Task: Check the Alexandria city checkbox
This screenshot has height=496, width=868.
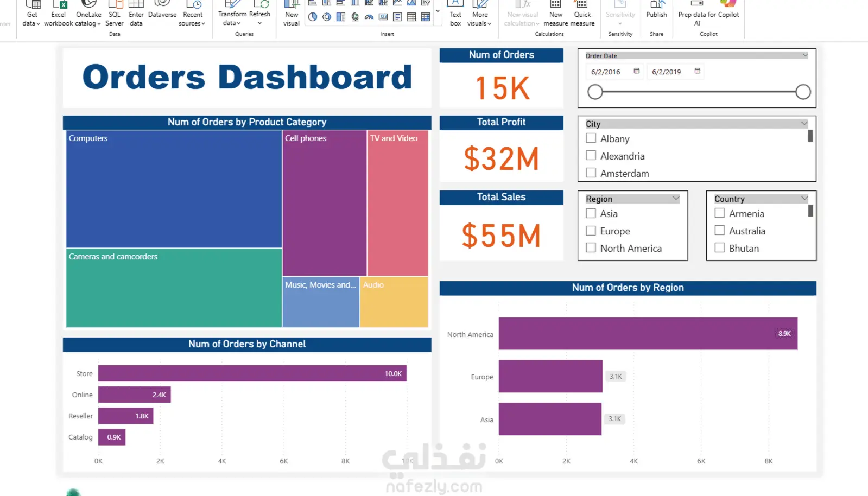Action: point(591,156)
